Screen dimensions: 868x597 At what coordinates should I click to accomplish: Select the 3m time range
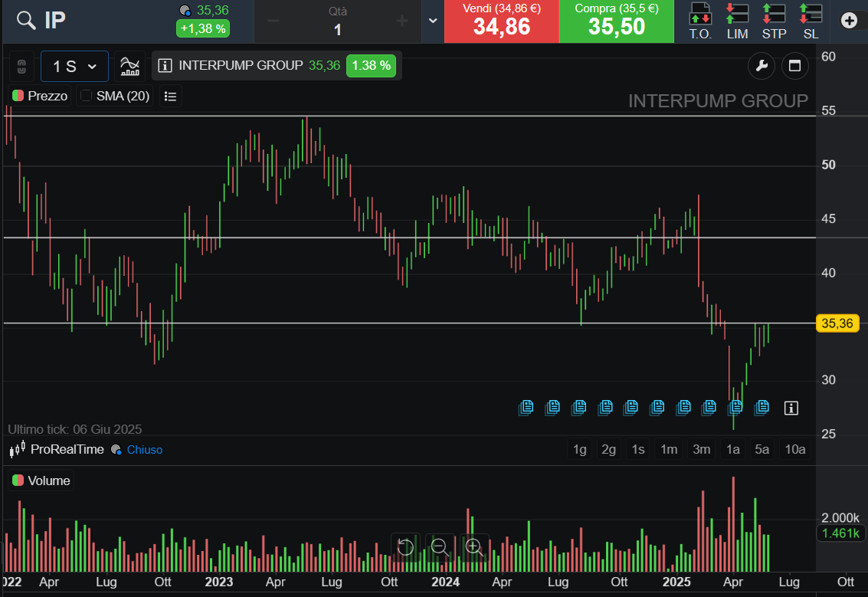point(700,449)
